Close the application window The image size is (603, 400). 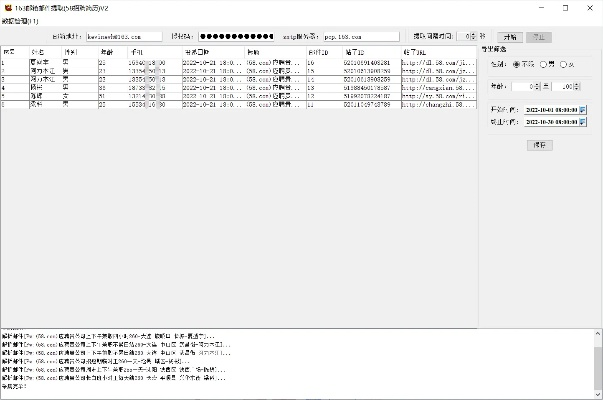[x=590, y=6]
